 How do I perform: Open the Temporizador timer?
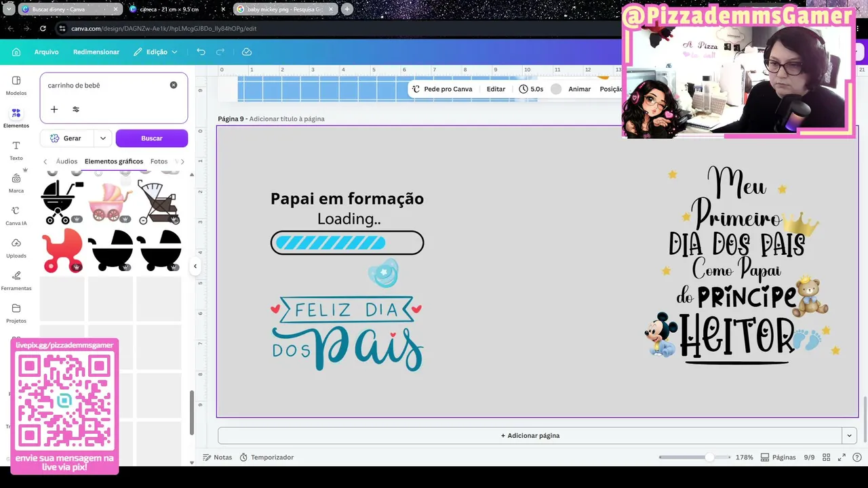(267, 457)
